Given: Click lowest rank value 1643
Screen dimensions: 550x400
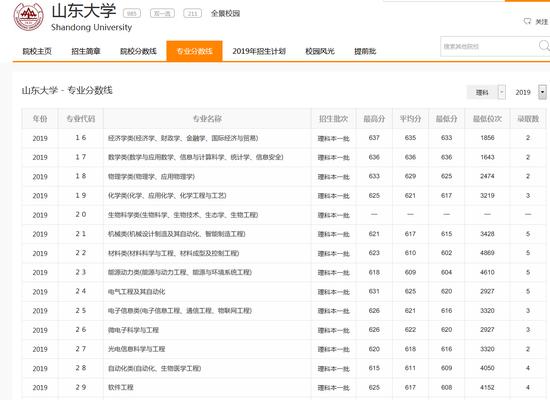Looking at the screenshot, I should [487, 157].
